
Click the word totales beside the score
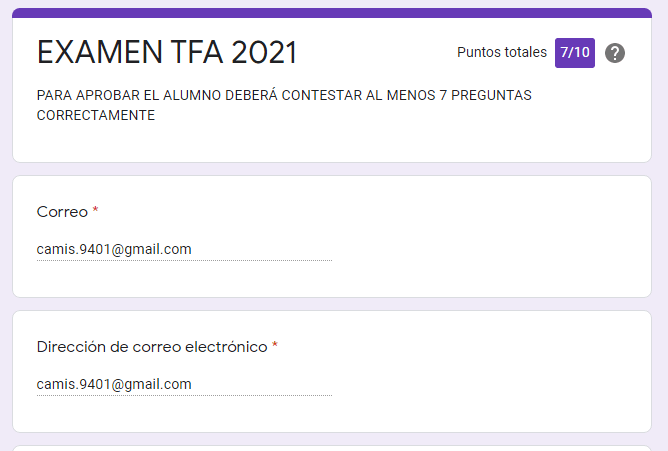(x=524, y=53)
